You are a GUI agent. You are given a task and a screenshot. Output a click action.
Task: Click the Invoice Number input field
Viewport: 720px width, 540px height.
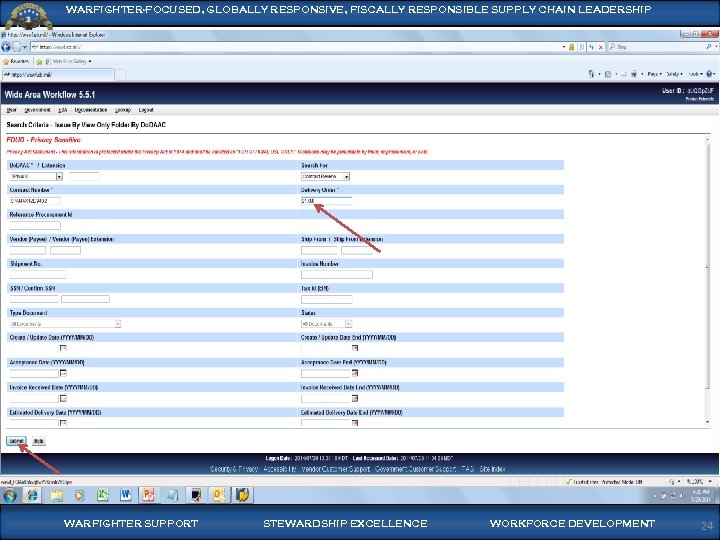pos(337,275)
